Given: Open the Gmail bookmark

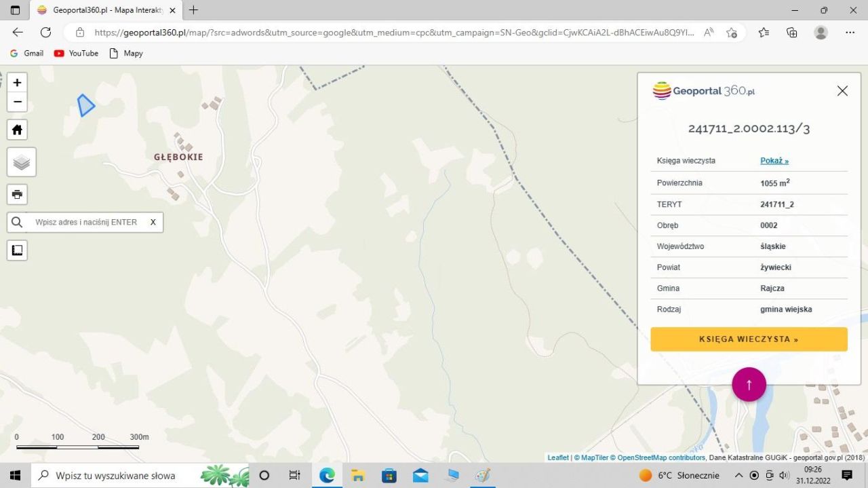Looking at the screenshot, I should point(27,53).
